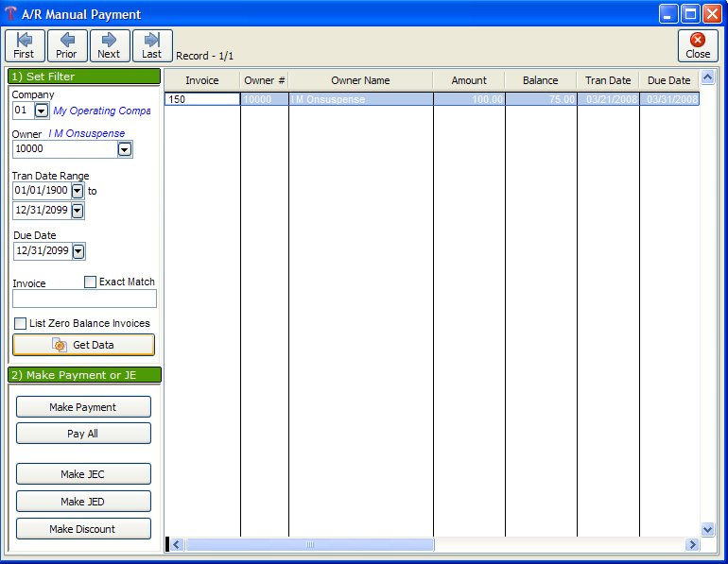Click the Make Discount button

tap(83, 529)
